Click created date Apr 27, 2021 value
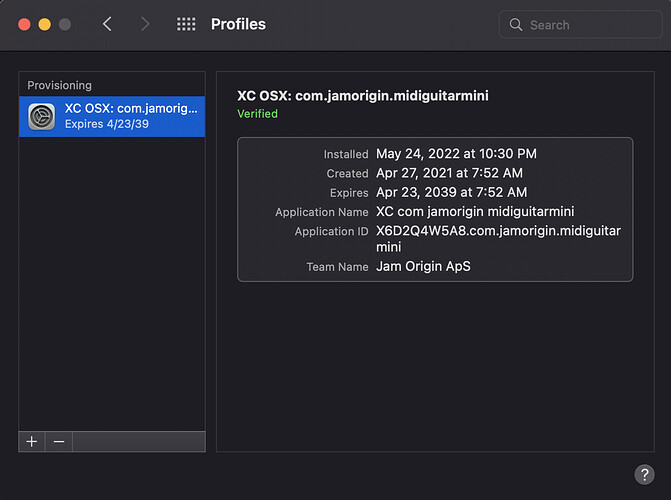 click(449, 173)
